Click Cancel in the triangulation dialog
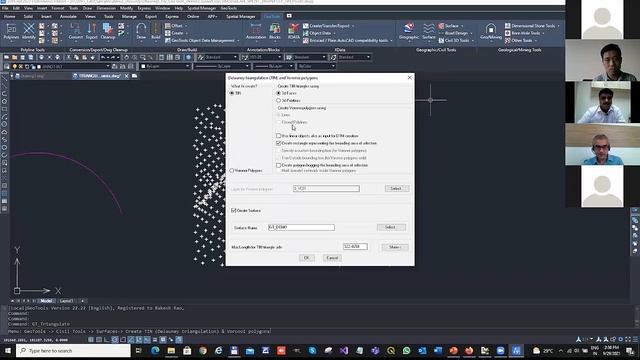Viewport: 640px width, 360px height. [332, 258]
